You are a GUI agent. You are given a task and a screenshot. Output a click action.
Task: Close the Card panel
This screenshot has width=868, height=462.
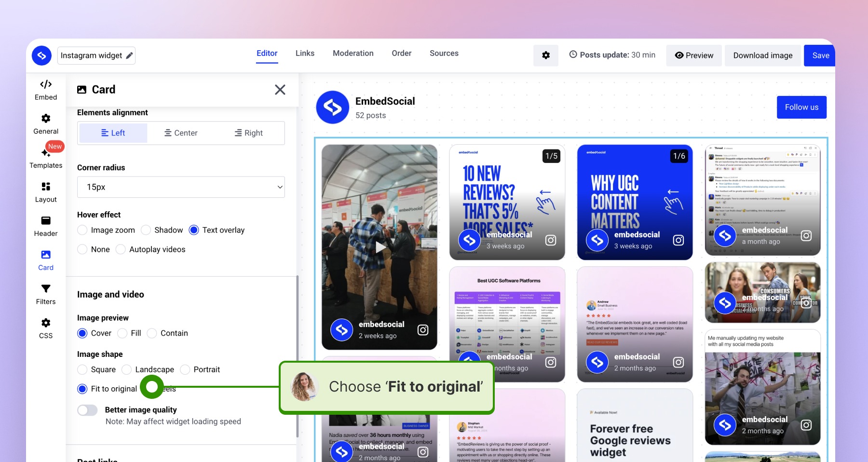coord(280,90)
